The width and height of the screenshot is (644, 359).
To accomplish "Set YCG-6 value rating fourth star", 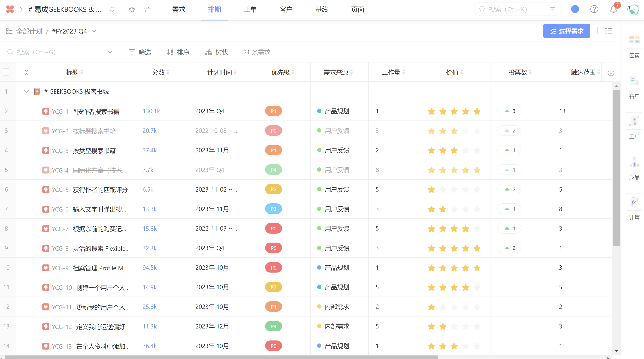I will coord(465,209).
